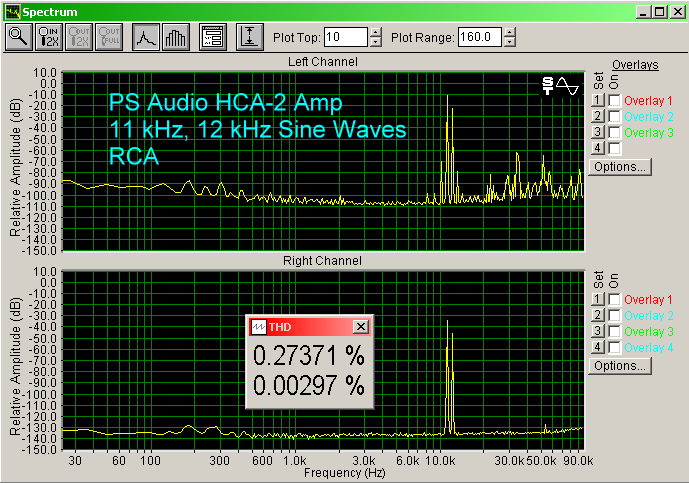This screenshot has height=483, width=689.
Task: Open the display settings panel icon
Action: pos(212,37)
